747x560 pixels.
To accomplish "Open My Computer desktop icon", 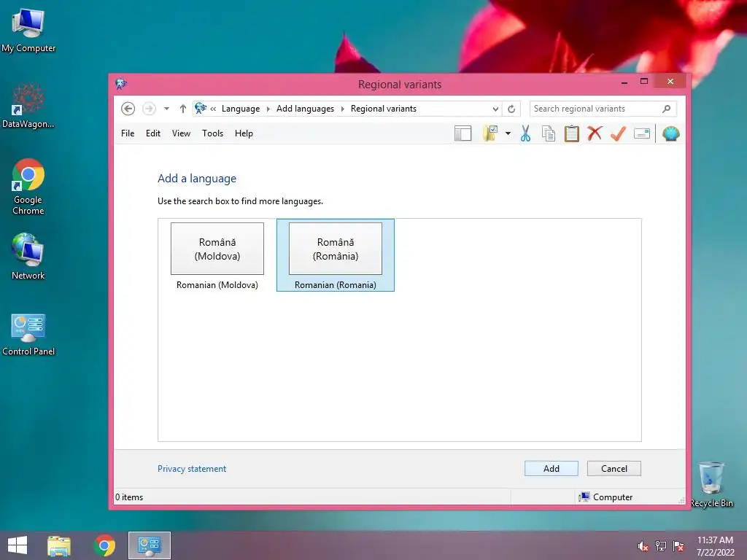I will (x=28, y=30).
